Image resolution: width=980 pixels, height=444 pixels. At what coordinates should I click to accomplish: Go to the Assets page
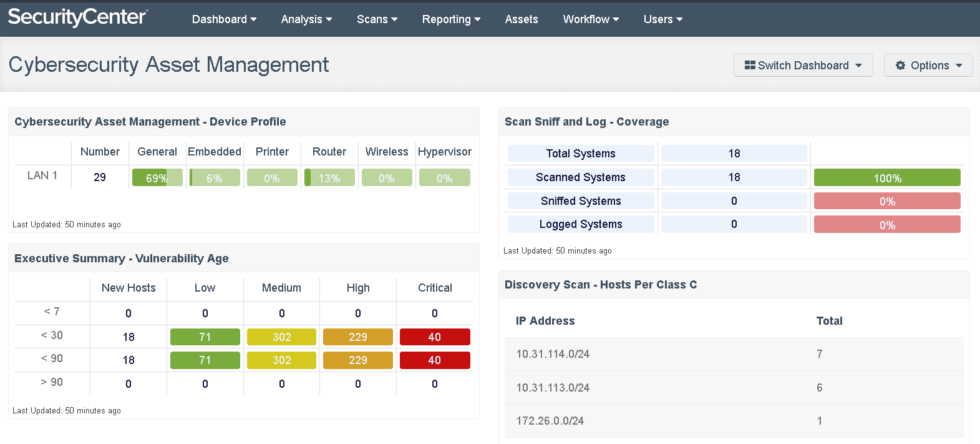(x=522, y=19)
